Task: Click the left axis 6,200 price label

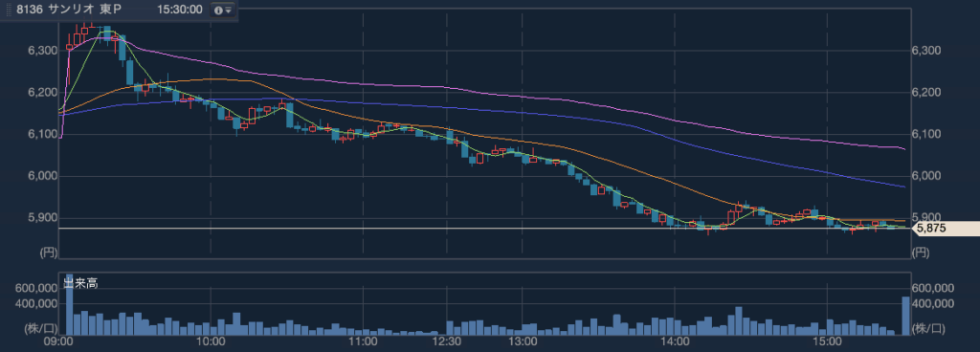Action: tap(42, 93)
